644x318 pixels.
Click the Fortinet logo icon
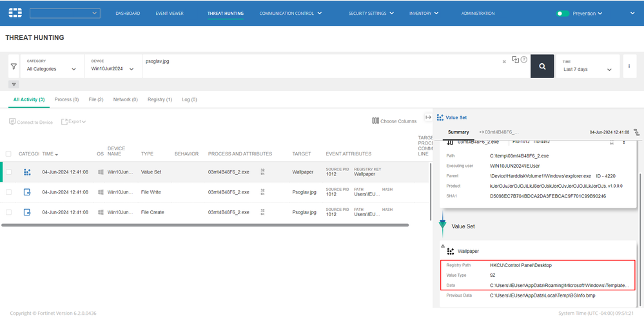pos(15,13)
